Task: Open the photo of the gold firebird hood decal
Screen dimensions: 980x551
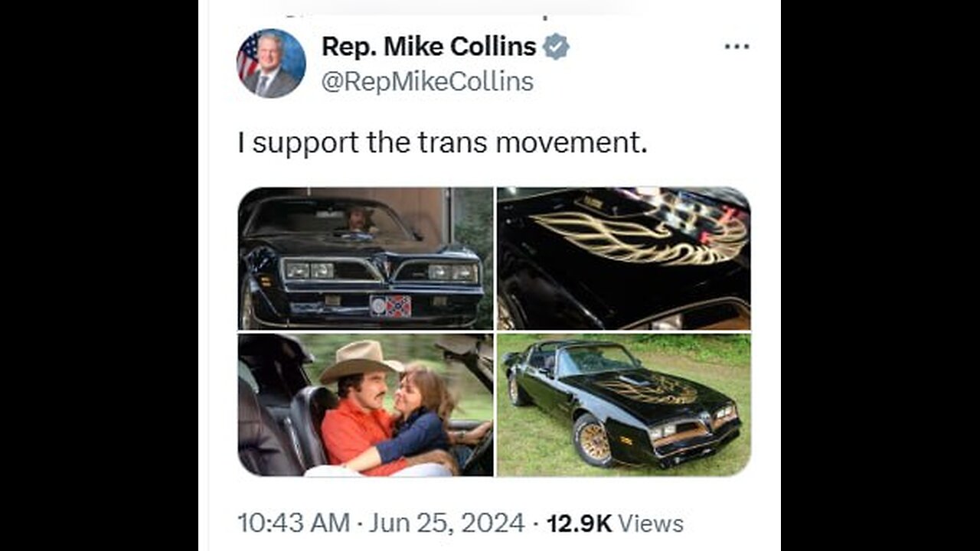Action: click(x=624, y=259)
